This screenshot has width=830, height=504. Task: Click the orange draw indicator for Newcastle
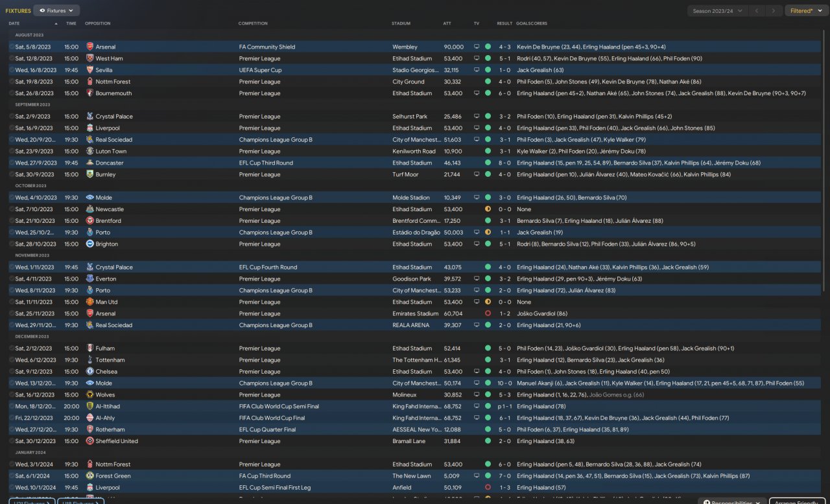tap(488, 209)
